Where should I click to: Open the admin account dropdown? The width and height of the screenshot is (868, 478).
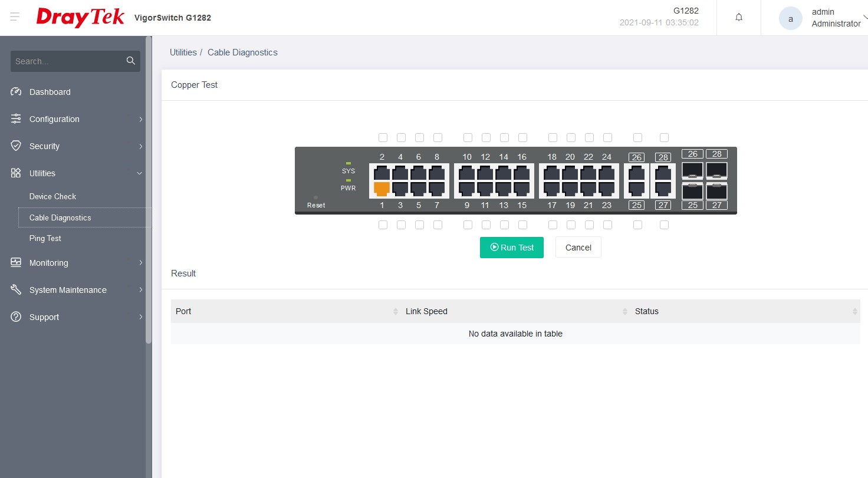(x=836, y=18)
